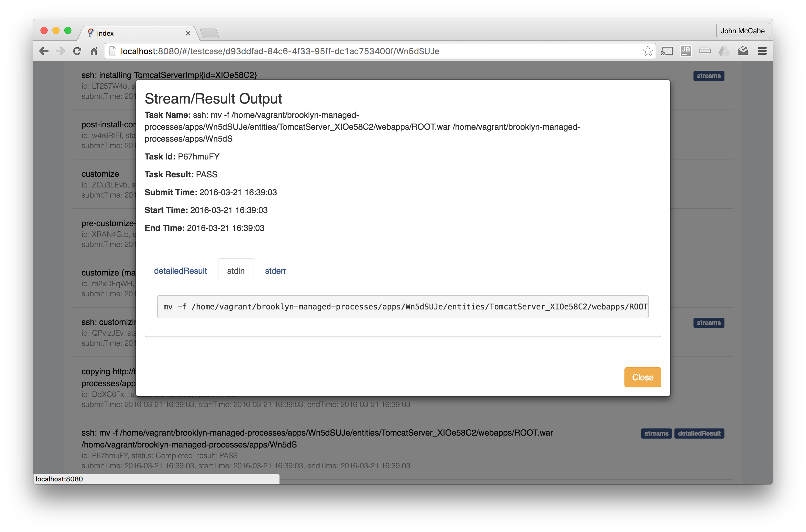Open the cast screen icon
Image resolution: width=806 pixels, height=532 pixels.
667,51
